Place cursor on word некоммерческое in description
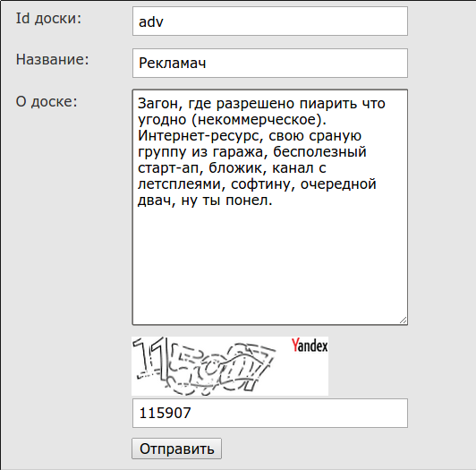 (257, 120)
